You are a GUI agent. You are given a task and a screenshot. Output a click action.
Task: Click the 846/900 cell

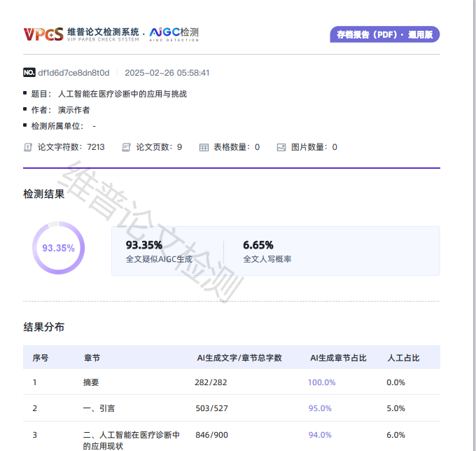(x=211, y=435)
